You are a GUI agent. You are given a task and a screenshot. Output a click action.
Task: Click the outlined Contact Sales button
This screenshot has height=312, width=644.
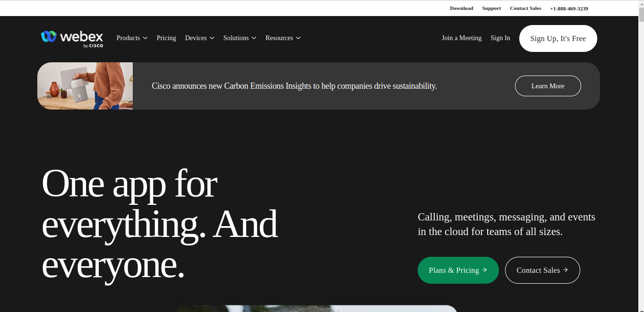542,270
